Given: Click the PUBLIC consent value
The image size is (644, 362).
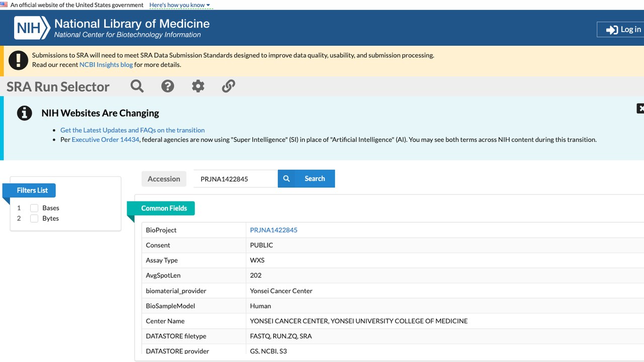Looking at the screenshot, I should (x=262, y=245).
